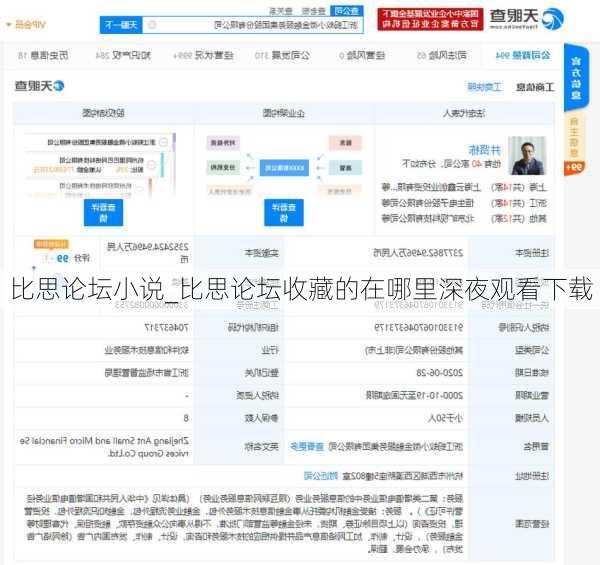Select the 纳税人识别号 row value 913301067046373179
Viewport: 600px width, 565px height.
pyautogui.click(x=419, y=327)
